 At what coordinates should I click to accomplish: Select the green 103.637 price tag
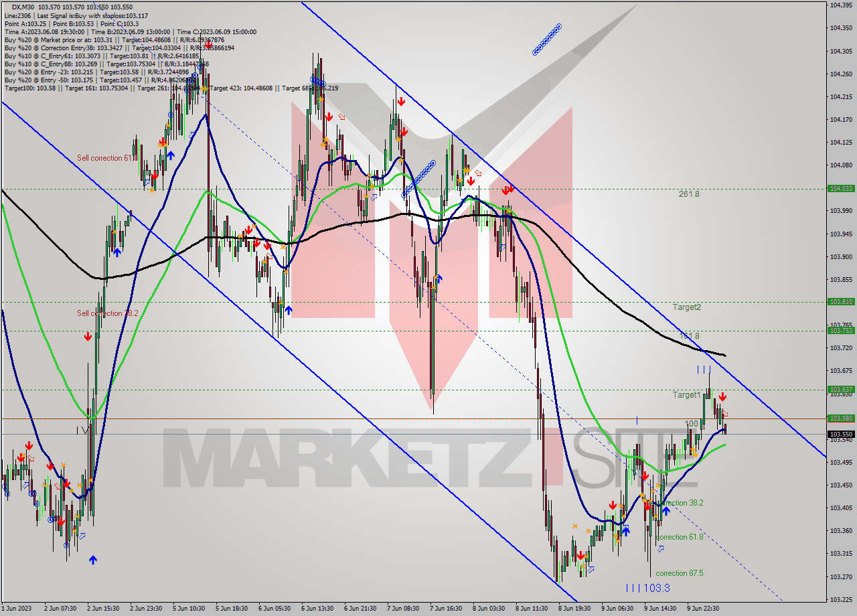click(841, 389)
